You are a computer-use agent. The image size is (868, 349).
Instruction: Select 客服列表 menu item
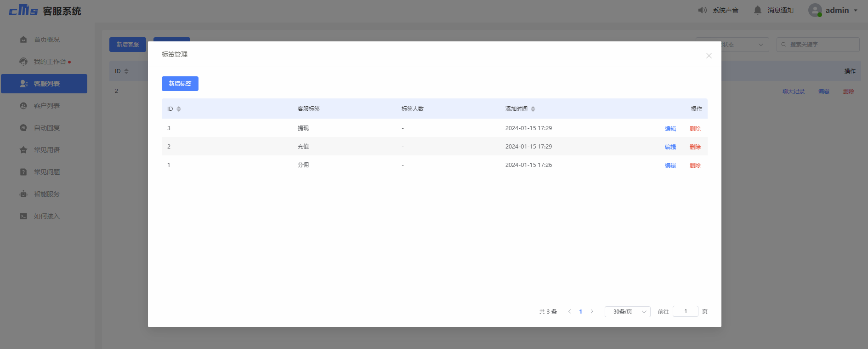point(44,84)
